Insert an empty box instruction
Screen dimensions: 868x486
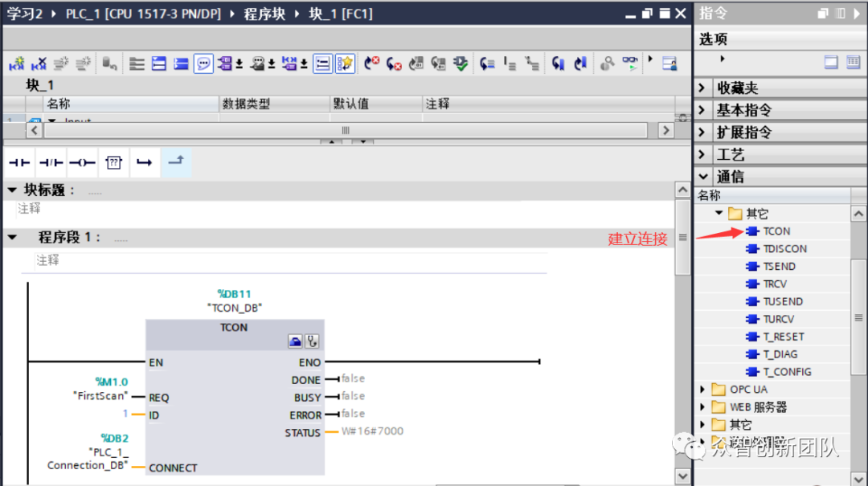coord(113,162)
